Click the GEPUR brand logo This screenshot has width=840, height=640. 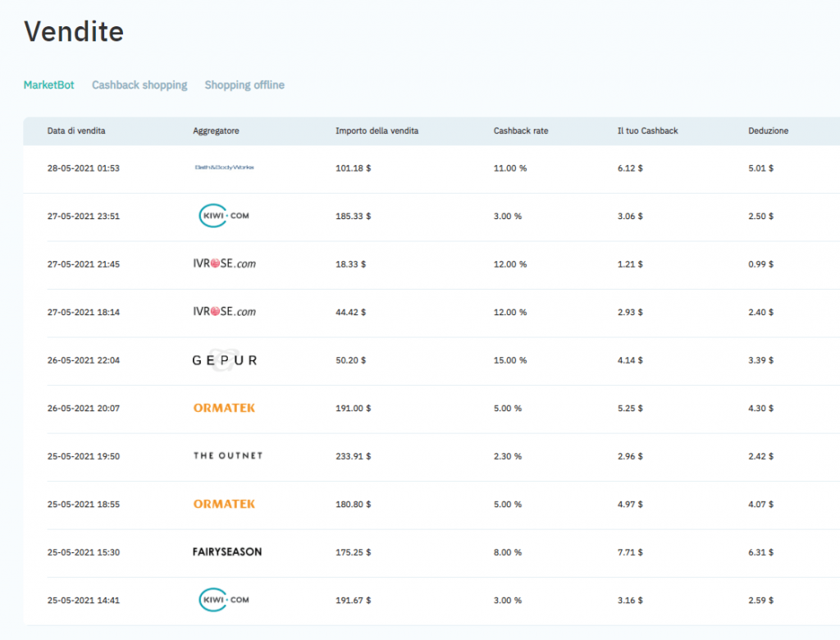pyautogui.click(x=224, y=360)
